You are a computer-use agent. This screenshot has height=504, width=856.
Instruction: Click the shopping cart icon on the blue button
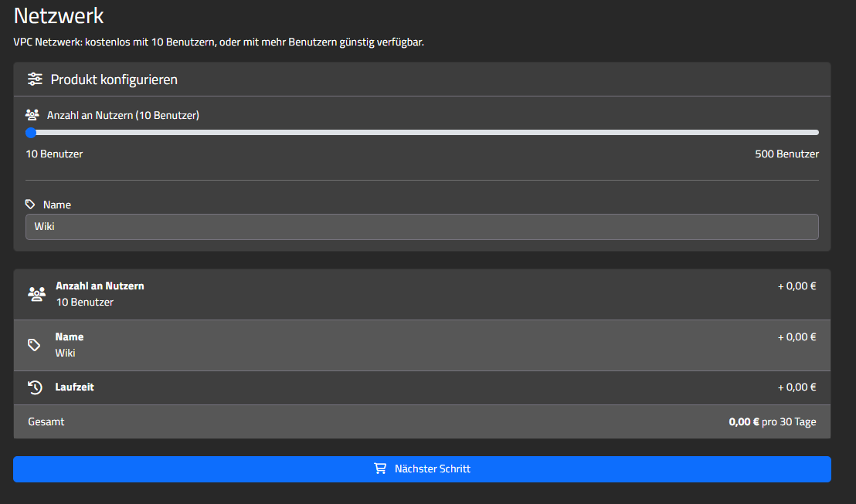[x=379, y=468]
